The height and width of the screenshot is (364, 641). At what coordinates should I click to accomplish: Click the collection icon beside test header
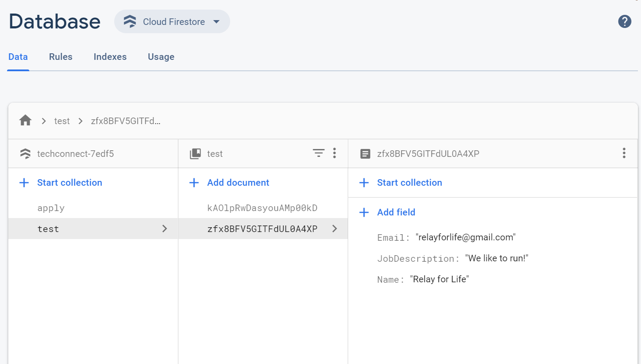click(195, 154)
